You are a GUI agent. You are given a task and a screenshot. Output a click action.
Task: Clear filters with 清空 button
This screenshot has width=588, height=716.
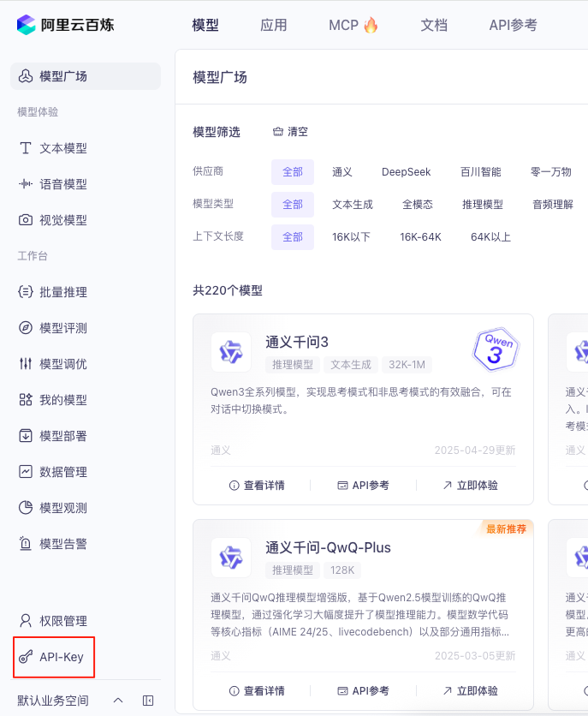(x=290, y=132)
